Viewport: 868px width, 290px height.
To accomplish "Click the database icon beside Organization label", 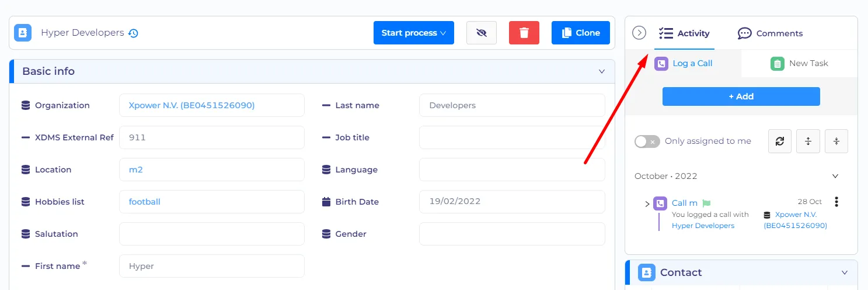I will click(x=26, y=105).
